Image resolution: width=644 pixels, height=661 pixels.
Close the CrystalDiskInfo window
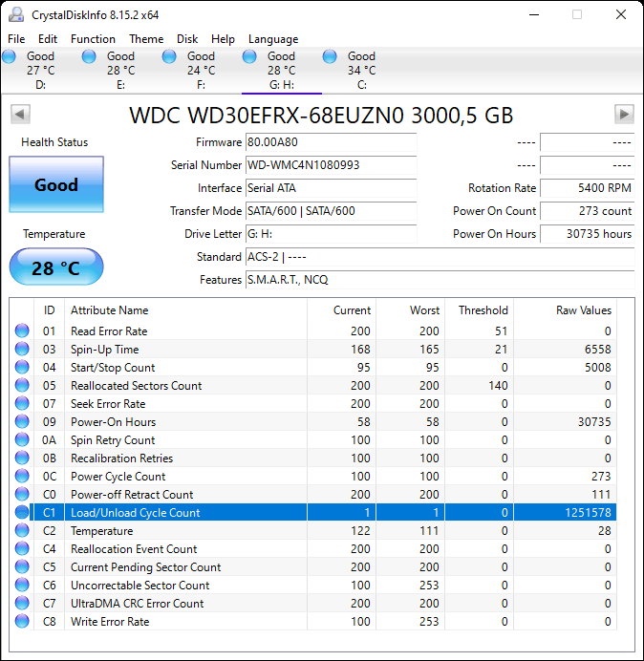[621, 14]
